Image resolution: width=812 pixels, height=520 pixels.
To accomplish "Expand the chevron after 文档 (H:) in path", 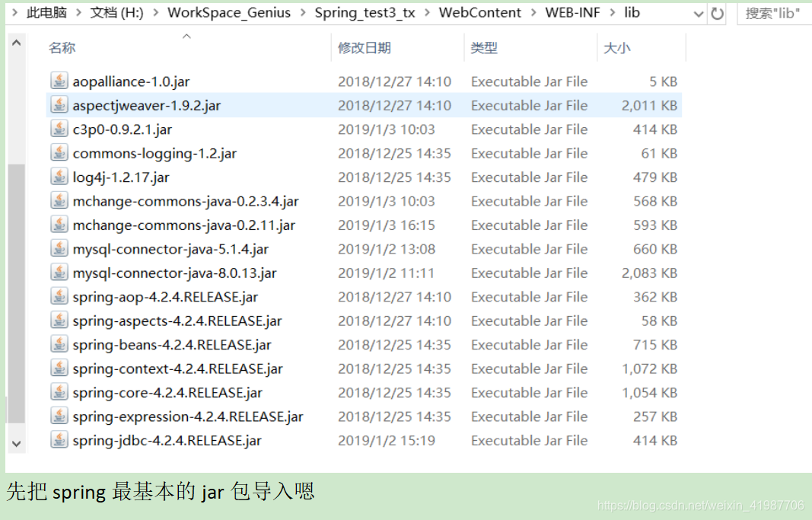I will [156, 12].
